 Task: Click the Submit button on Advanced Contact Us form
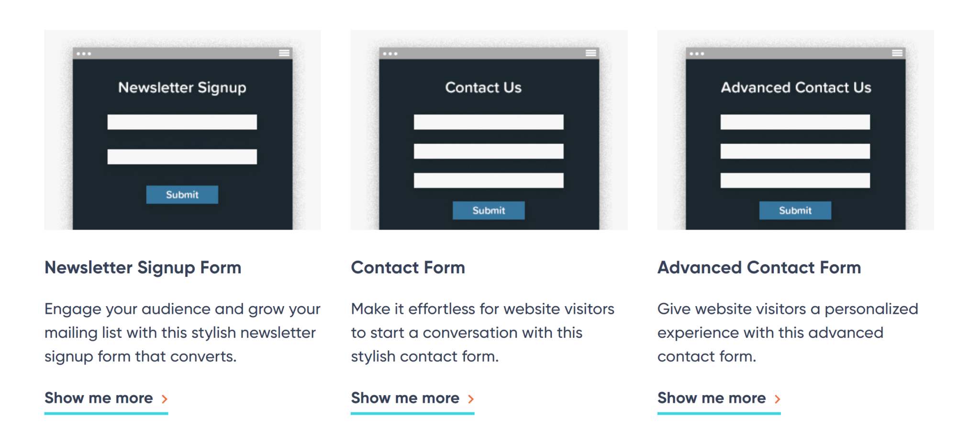click(x=795, y=210)
